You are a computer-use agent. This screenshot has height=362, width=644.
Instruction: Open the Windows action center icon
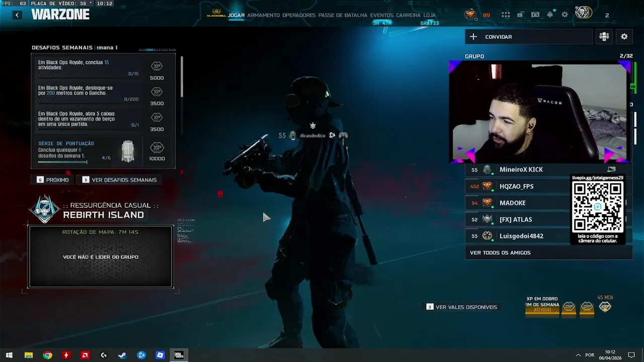(x=631, y=355)
